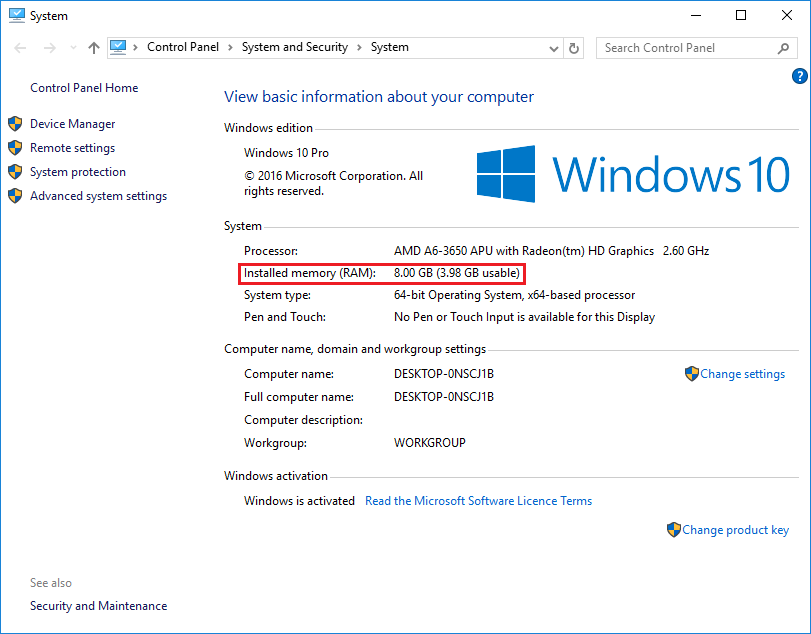The width and height of the screenshot is (811, 634).
Task: Click the System window title icon
Action: (17, 16)
